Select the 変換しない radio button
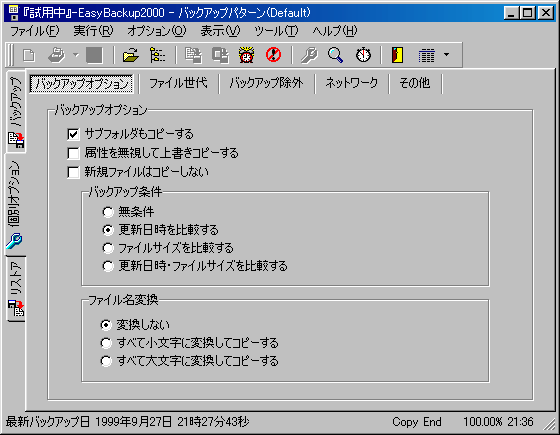Image resolution: width=560 pixels, height=435 pixels. point(106,325)
